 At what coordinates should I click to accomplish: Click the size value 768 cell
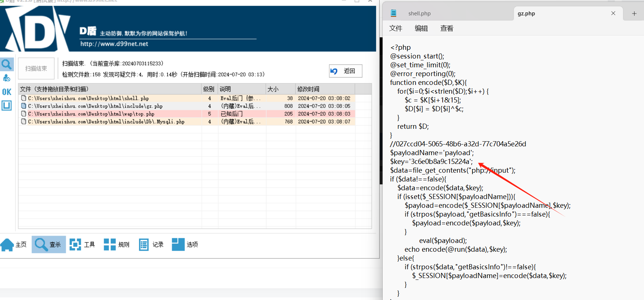tap(289, 121)
